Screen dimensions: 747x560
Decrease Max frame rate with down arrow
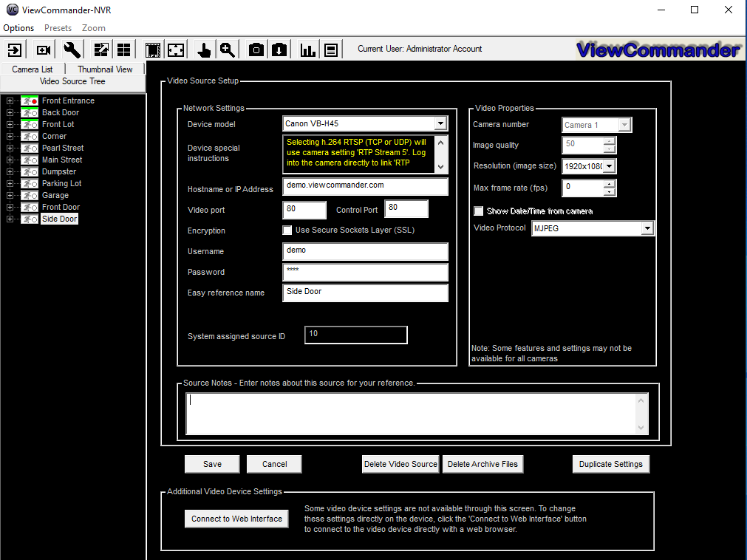pyautogui.click(x=610, y=192)
